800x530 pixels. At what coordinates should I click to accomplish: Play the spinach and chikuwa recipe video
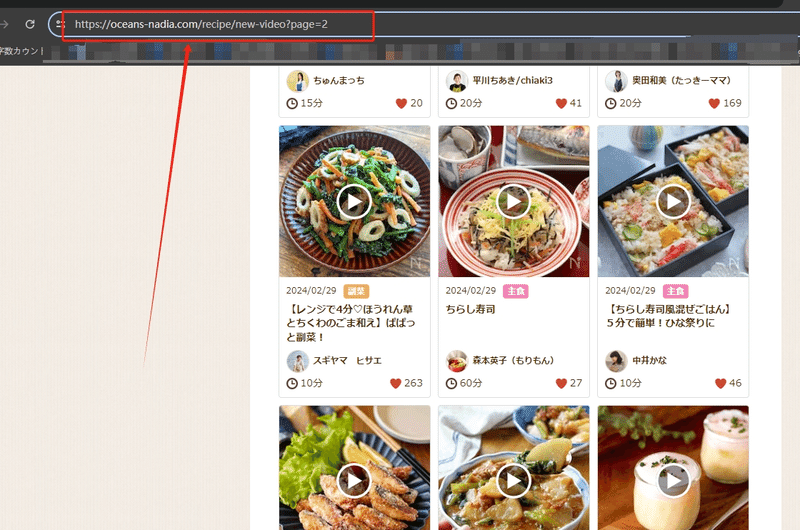(354, 202)
